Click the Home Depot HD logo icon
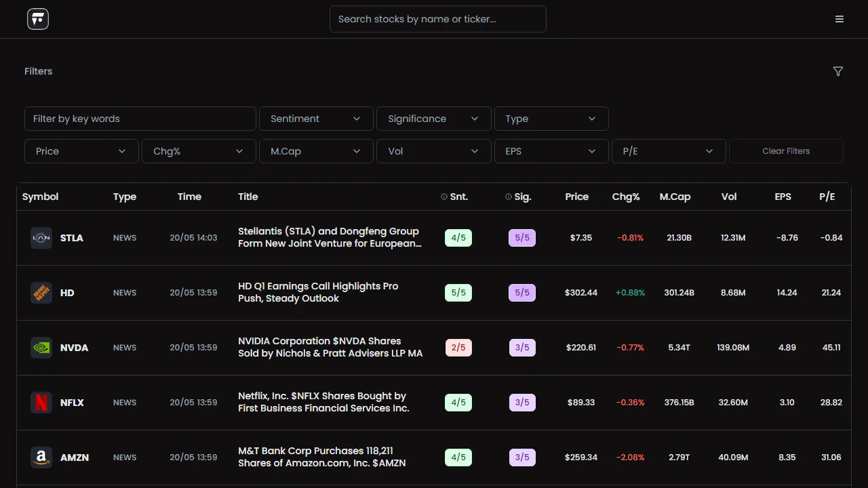The height and width of the screenshot is (488, 868). [41, 293]
